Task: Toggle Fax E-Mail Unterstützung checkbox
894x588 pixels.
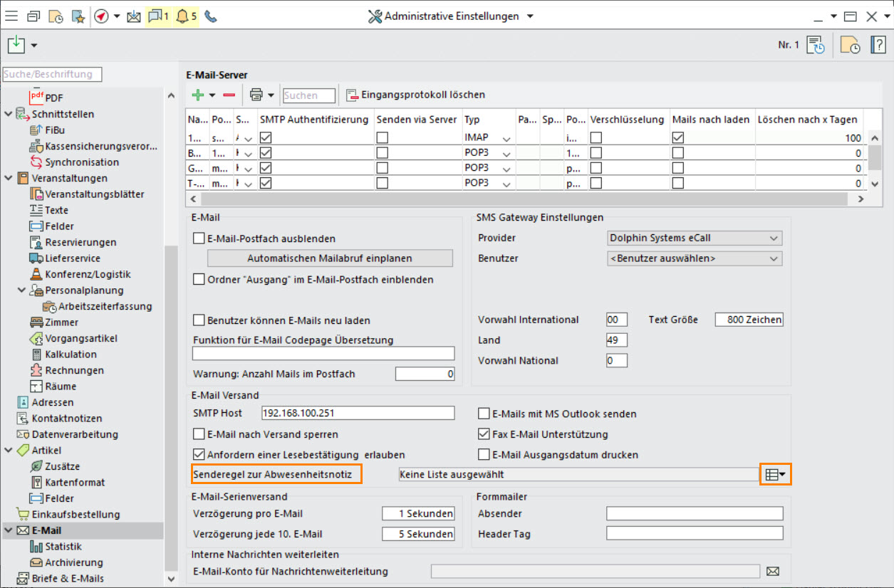Action: [484, 434]
